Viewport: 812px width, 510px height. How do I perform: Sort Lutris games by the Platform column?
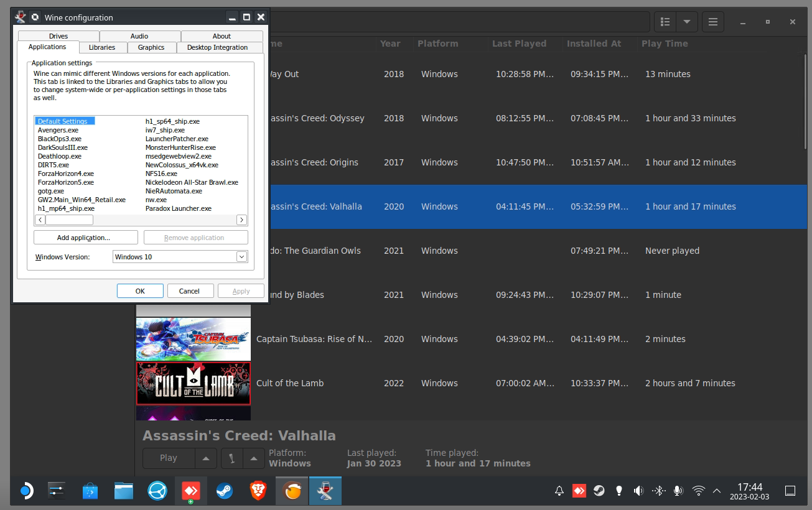[x=438, y=44]
